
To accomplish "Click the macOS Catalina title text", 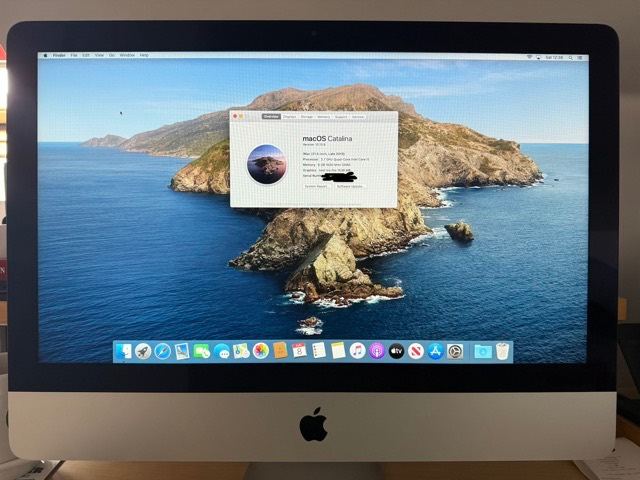I will (327, 138).
